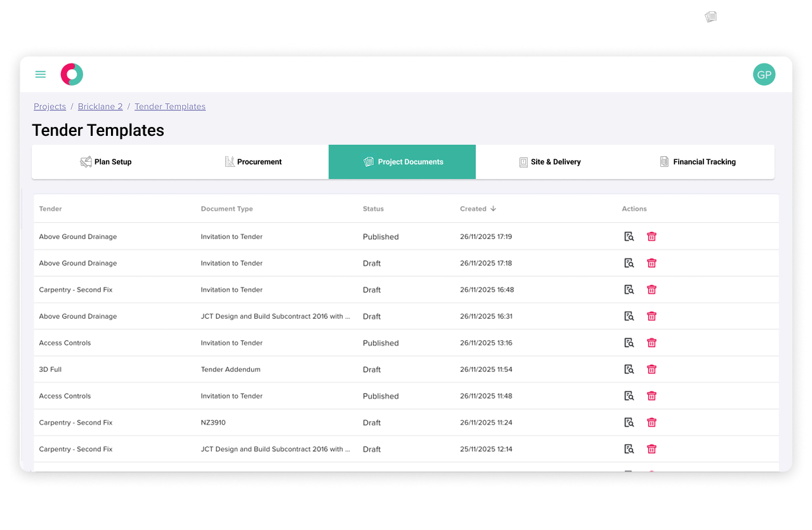Preview the Carpentry - Second Fix NZ3910 document
This screenshot has height=530, width=812.
pyautogui.click(x=629, y=422)
